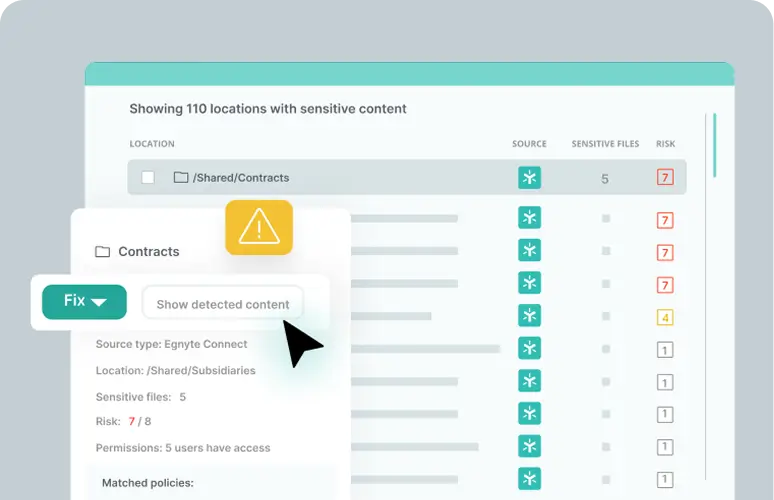This screenshot has height=500, width=774.
Task: Click source icon in bottom-most list row
Action: click(529, 478)
